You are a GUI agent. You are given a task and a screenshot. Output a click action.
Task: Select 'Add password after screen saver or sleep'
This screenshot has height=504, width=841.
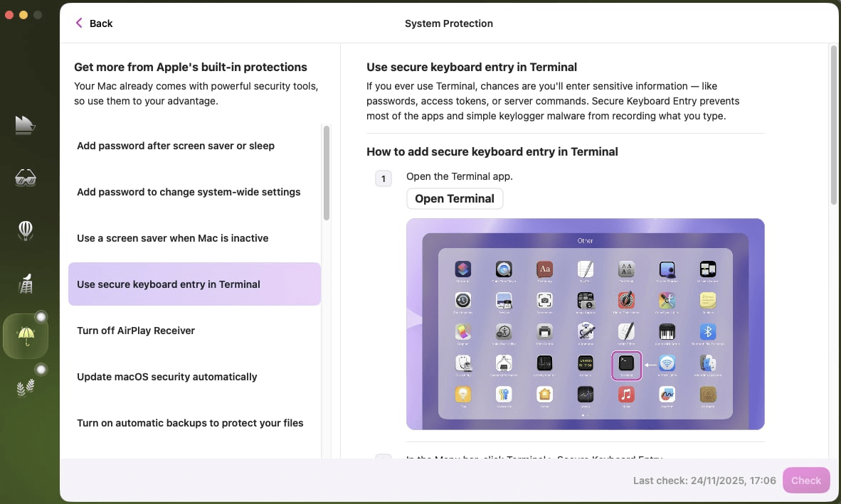tap(175, 145)
